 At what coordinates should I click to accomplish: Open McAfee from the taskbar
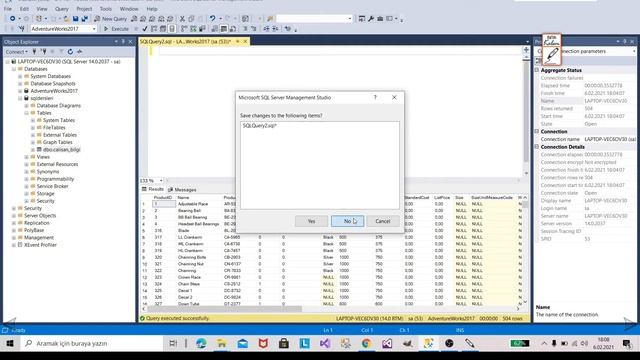[x=263, y=343]
